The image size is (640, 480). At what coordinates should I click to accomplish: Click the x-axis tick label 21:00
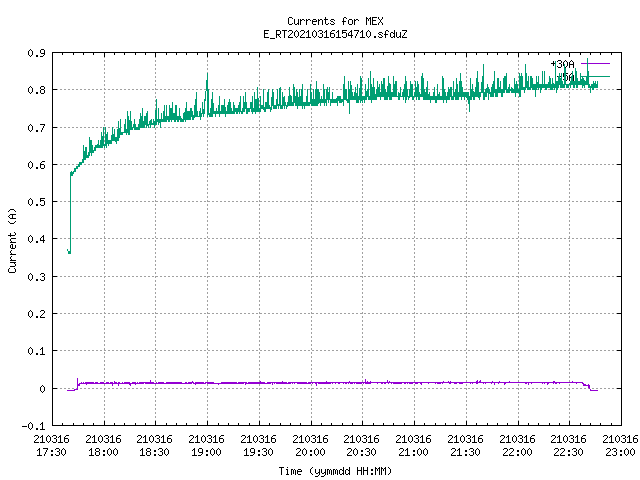[413, 452]
